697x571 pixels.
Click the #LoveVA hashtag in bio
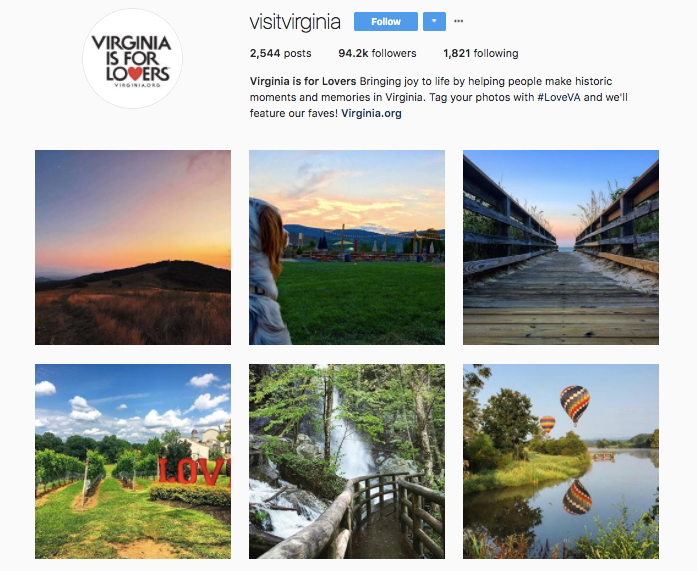coord(559,97)
